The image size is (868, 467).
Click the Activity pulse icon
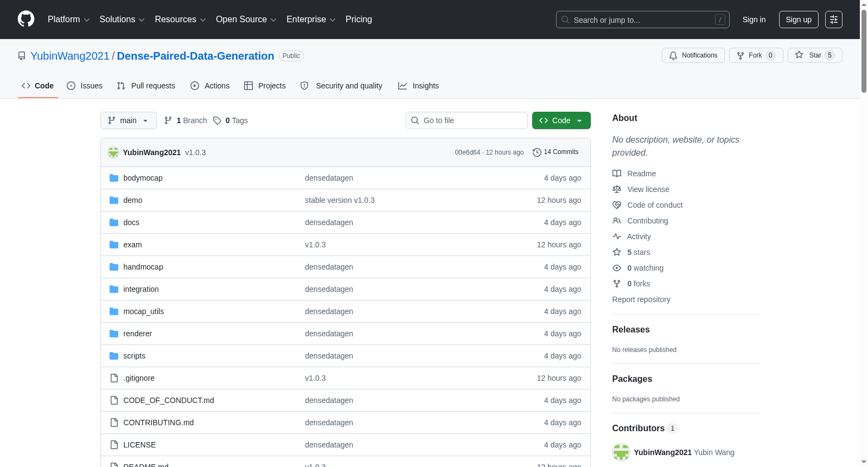[617, 236]
